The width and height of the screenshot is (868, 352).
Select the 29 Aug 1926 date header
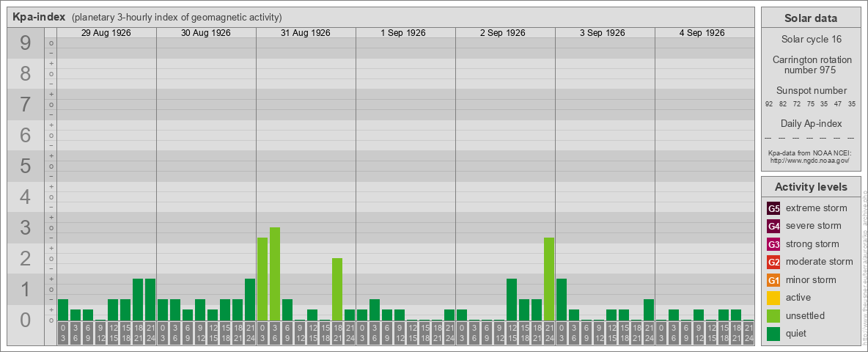pyautogui.click(x=106, y=33)
